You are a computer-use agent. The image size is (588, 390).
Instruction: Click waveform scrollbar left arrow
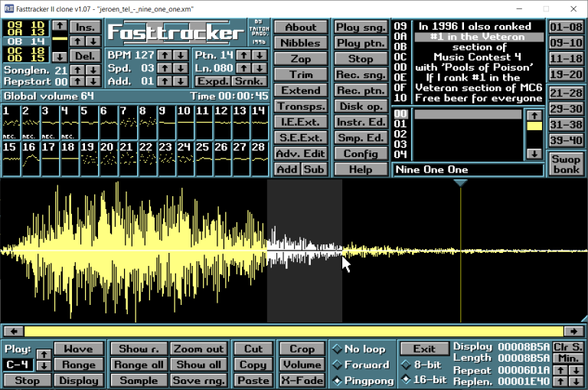coord(14,331)
